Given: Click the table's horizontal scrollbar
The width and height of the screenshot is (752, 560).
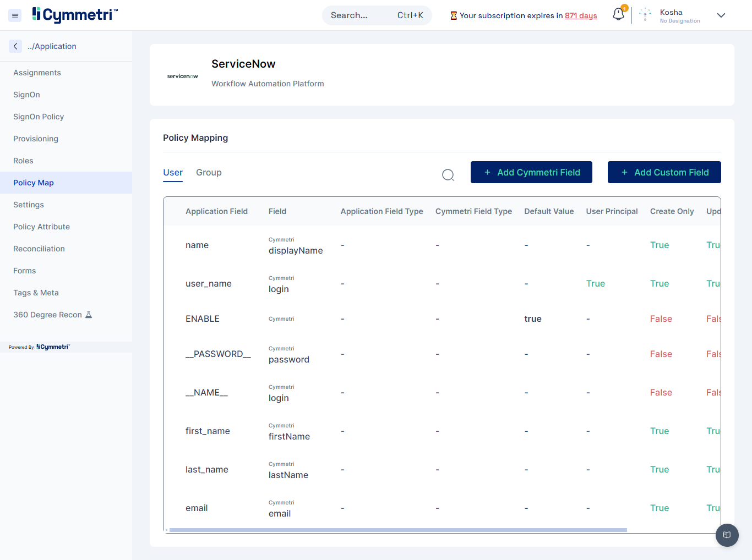Looking at the screenshot, I should [x=397, y=530].
